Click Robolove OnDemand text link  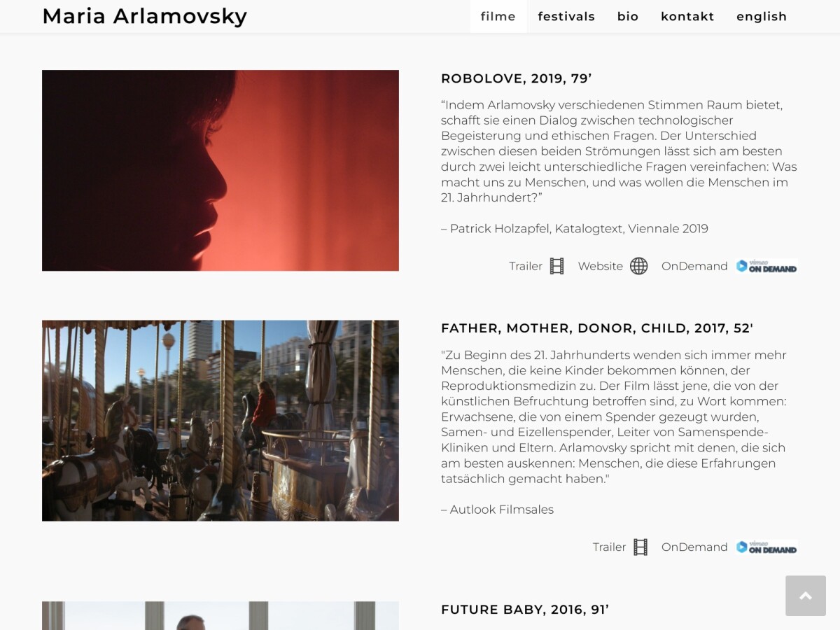pyautogui.click(x=694, y=266)
